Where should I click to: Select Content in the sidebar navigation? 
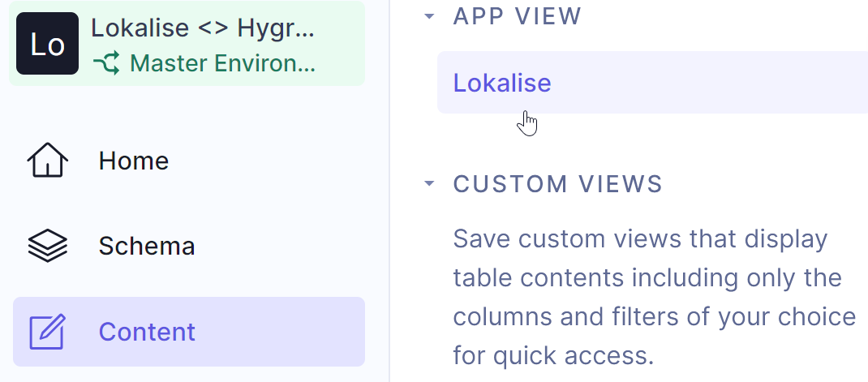[147, 332]
